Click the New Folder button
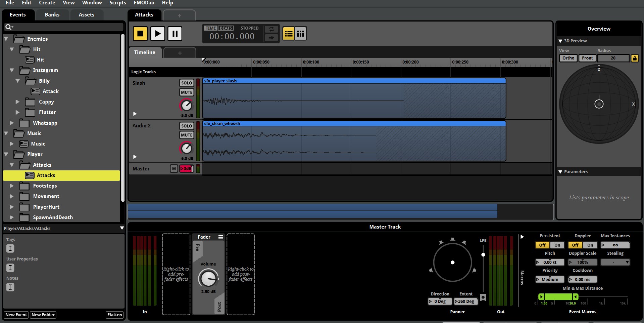644x323 pixels. coord(43,315)
